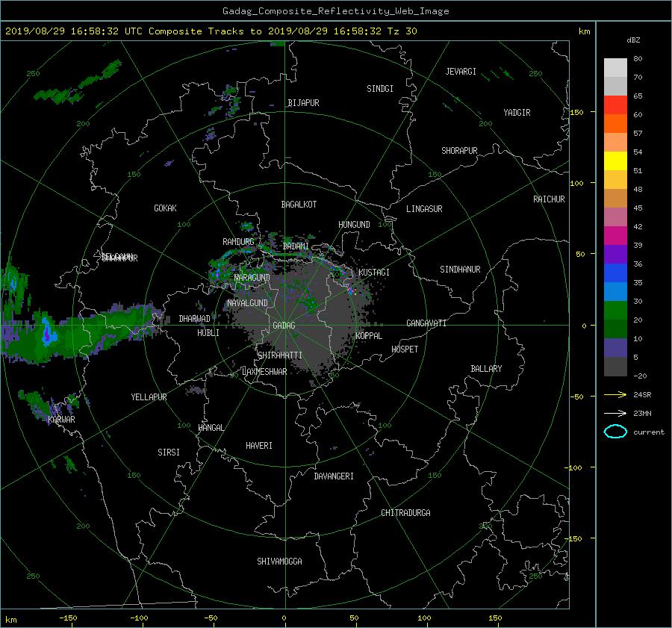672x628 pixels.
Task: Select the YADGIR label
Action: 517,113
